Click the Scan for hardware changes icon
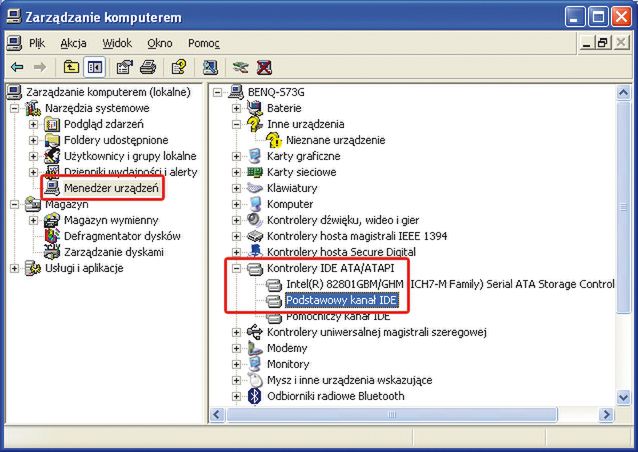Viewport: 638px width, 452px height. (x=210, y=67)
